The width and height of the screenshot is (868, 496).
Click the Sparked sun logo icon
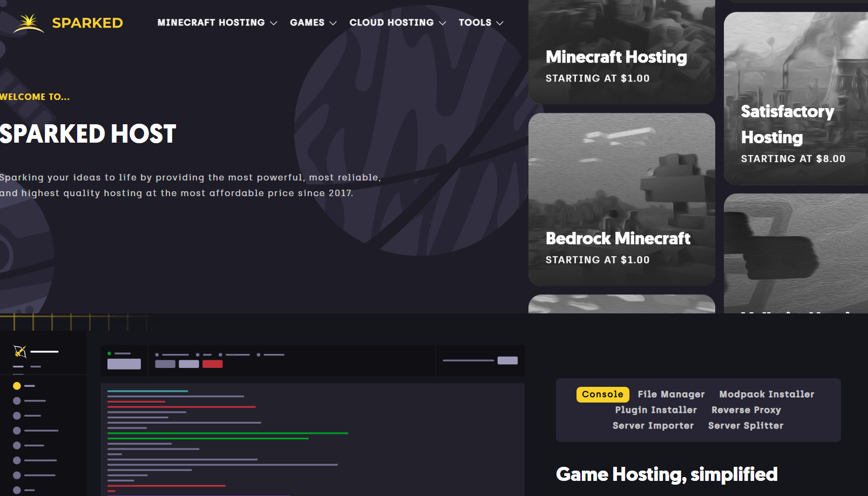[x=29, y=23]
